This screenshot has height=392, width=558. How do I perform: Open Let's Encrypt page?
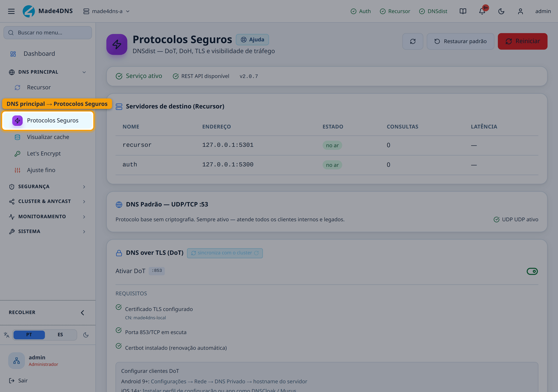point(48,153)
